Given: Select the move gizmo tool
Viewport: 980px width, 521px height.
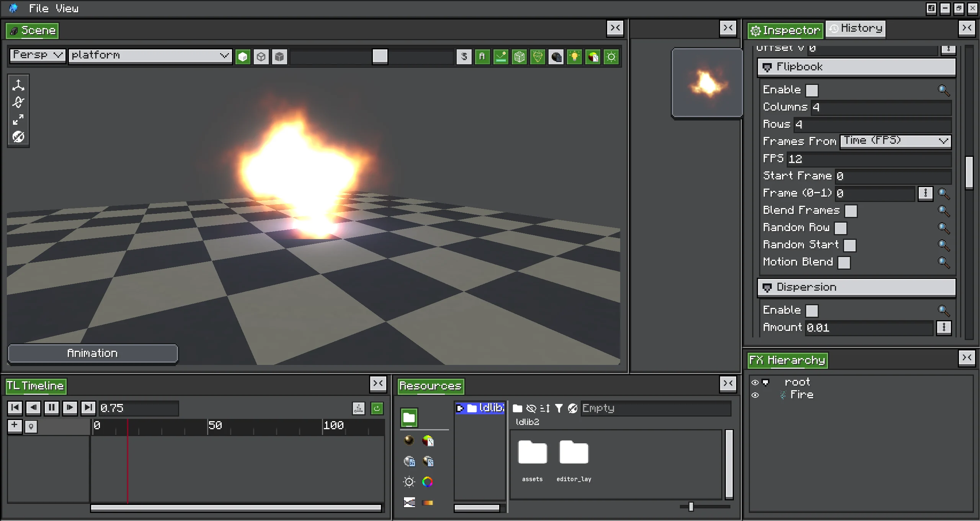Looking at the screenshot, I should point(18,85).
